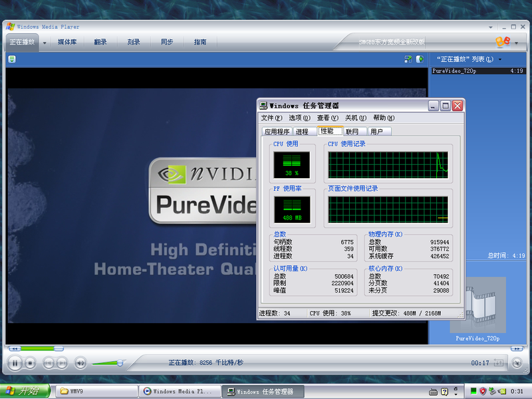Select PureVideo_720p in the playlist
The image size is (532, 399).
click(x=477, y=71)
